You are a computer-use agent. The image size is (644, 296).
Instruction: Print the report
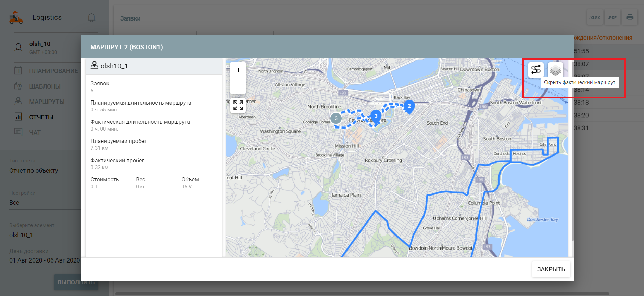click(x=630, y=17)
